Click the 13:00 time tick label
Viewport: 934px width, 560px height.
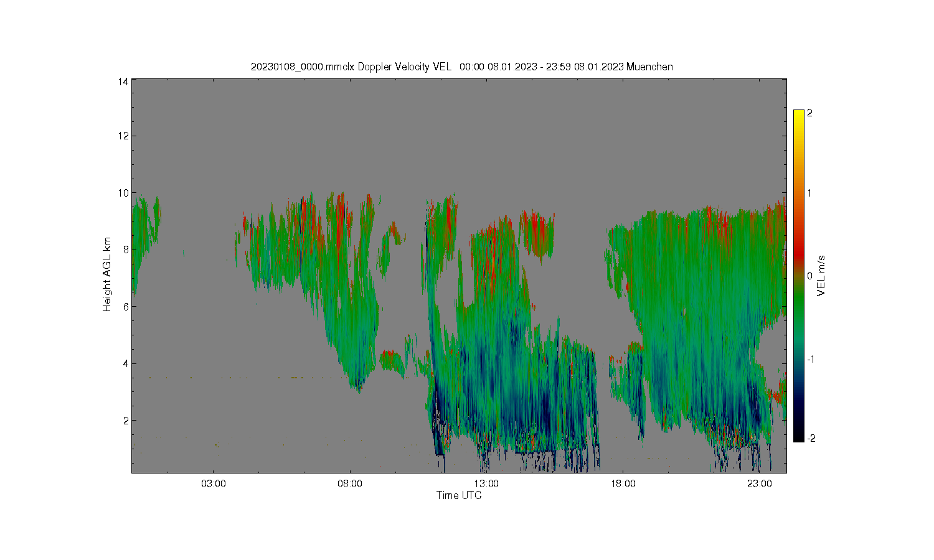coord(486,483)
